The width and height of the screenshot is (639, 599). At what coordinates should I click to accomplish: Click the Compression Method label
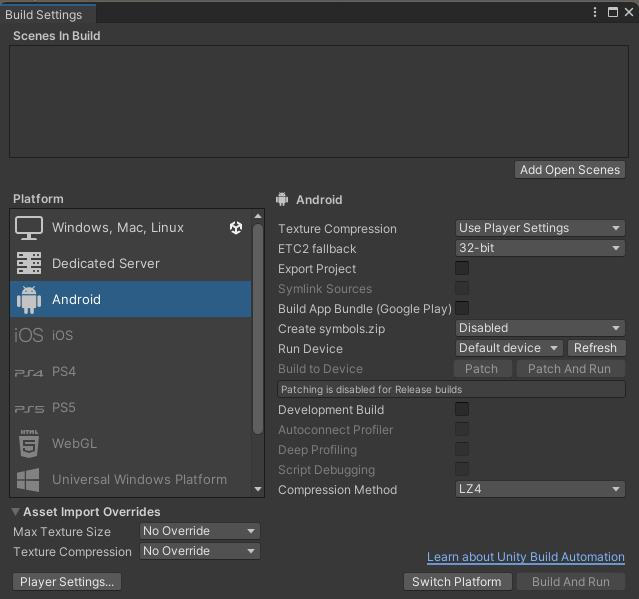pyautogui.click(x=337, y=490)
